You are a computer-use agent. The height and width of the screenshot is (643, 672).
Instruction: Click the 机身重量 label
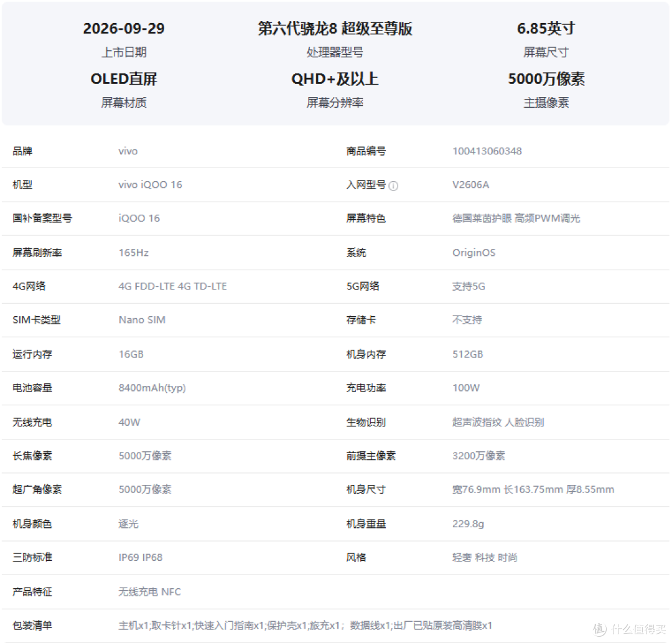click(x=366, y=524)
